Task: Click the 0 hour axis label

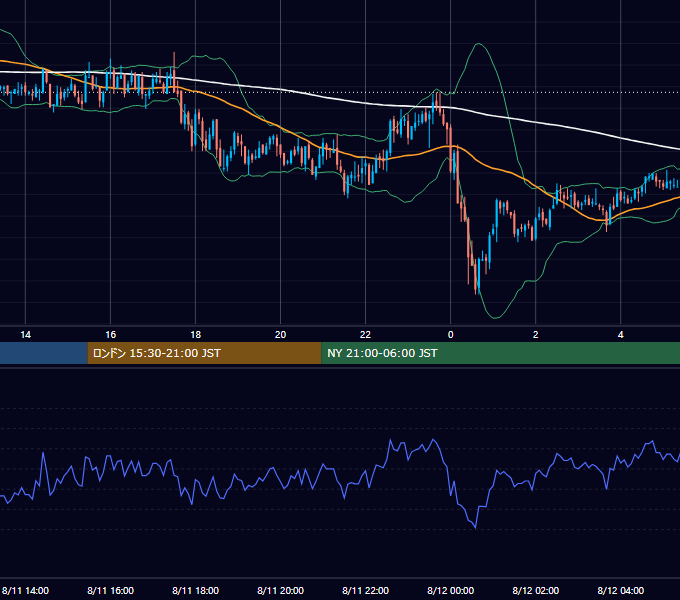Action: click(451, 335)
